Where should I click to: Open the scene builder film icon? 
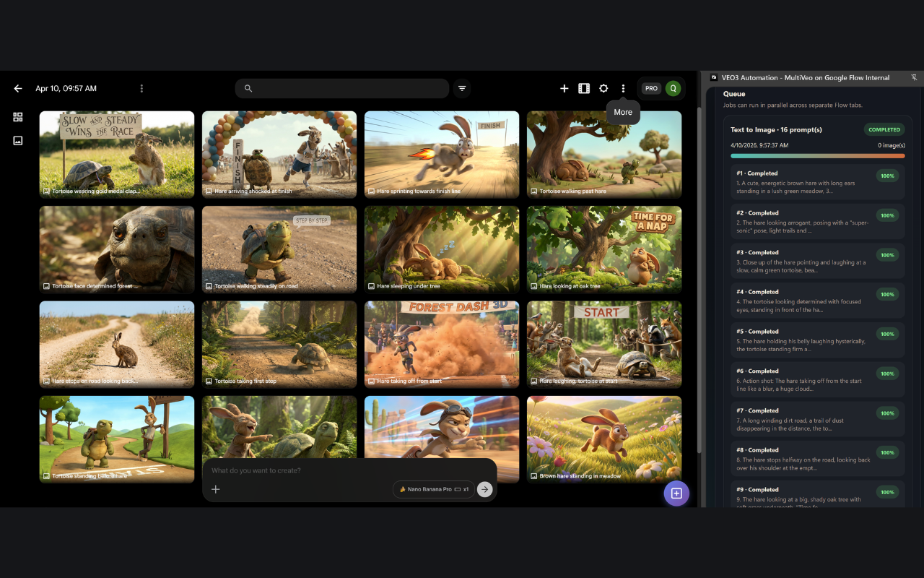[584, 88]
